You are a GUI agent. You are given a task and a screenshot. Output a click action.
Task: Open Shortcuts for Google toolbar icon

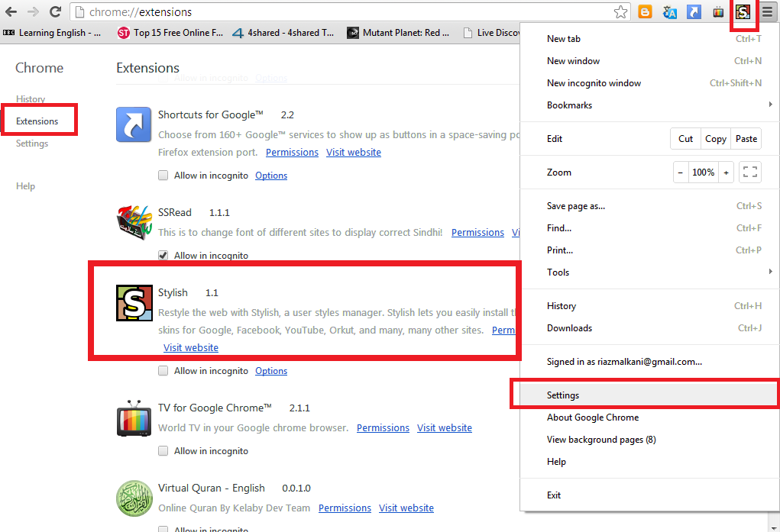[x=694, y=12]
